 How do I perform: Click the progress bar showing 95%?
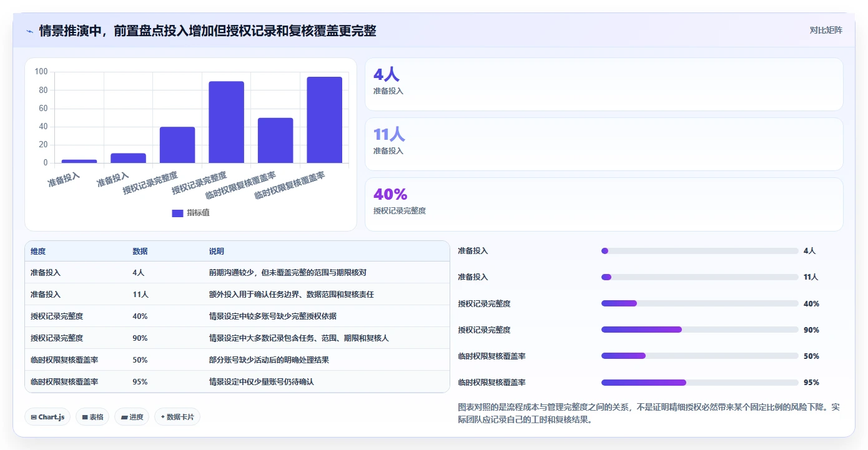coord(699,382)
